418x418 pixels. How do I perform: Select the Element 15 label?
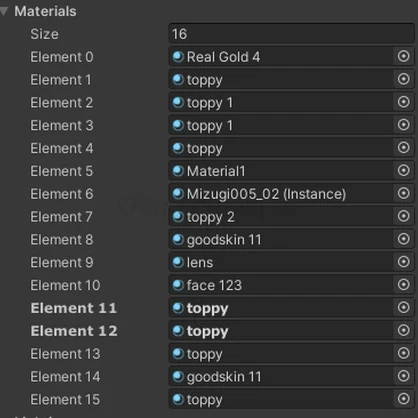click(65, 399)
